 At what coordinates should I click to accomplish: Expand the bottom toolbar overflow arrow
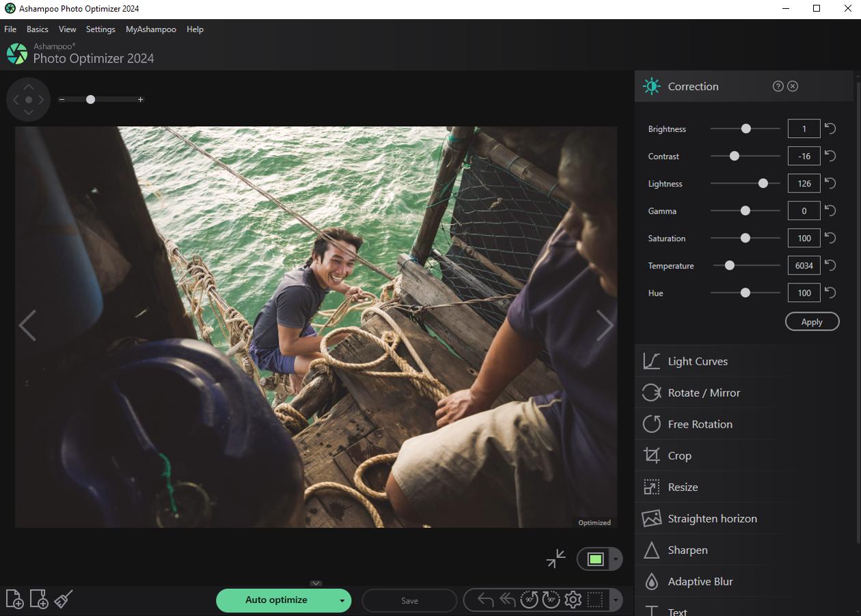(616, 599)
